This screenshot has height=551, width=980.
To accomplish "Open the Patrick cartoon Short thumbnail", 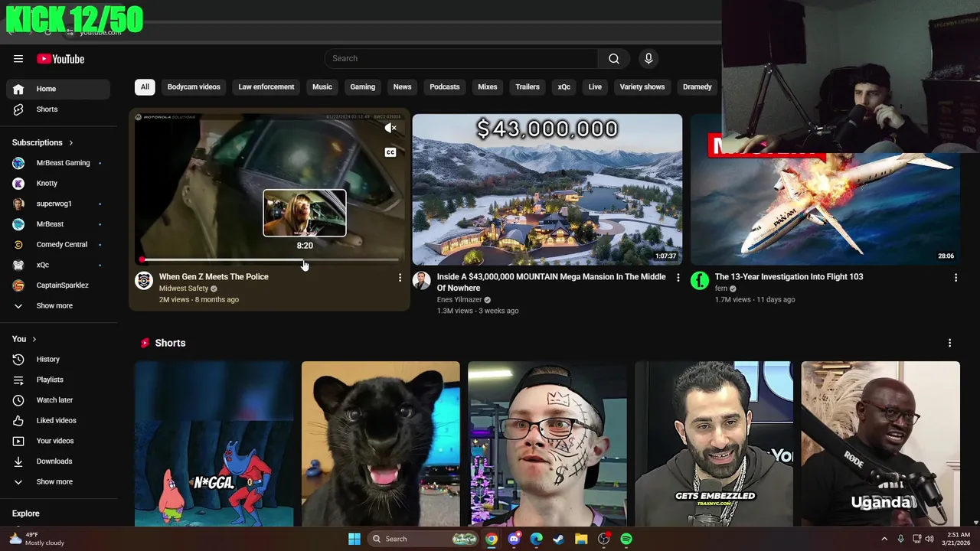I will (214, 444).
